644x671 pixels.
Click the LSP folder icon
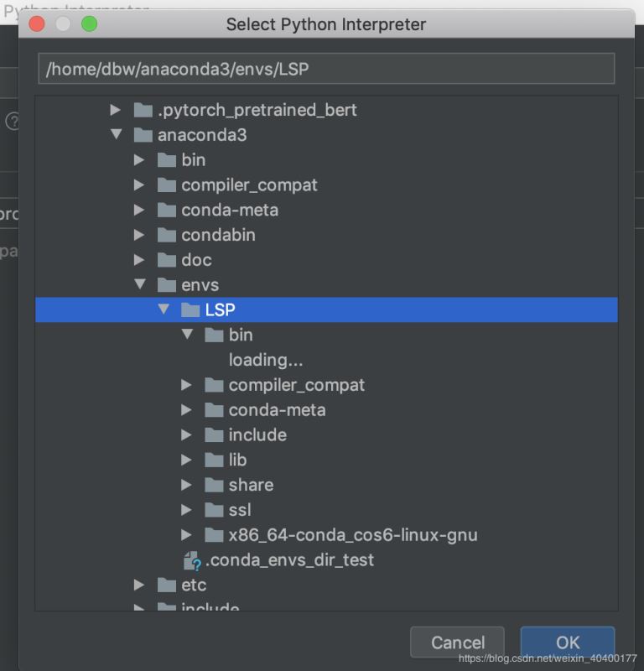pyautogui.click(x=190, y=310)
